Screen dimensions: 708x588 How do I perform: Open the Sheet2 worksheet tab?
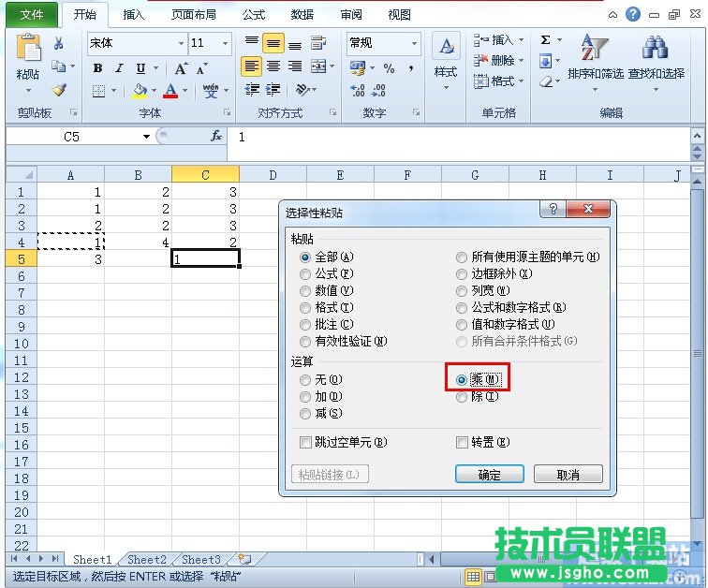pyautogui.click(x=147, y=560)
